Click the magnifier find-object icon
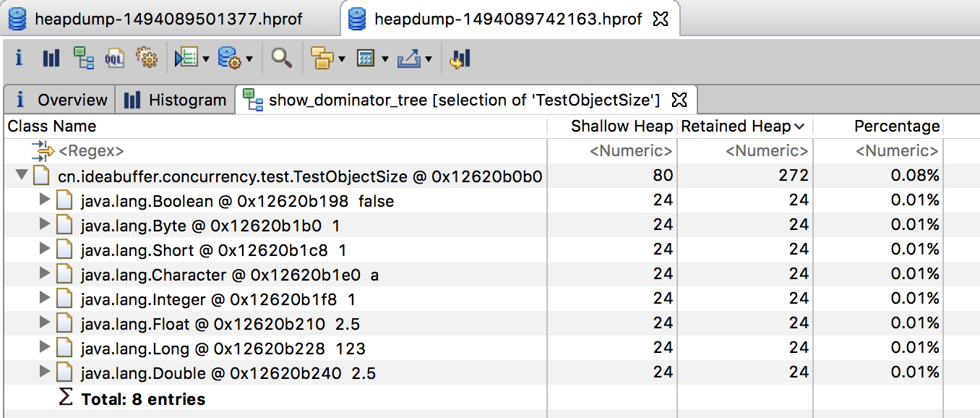This screenshot has width=980, height=418. point(281,59)
